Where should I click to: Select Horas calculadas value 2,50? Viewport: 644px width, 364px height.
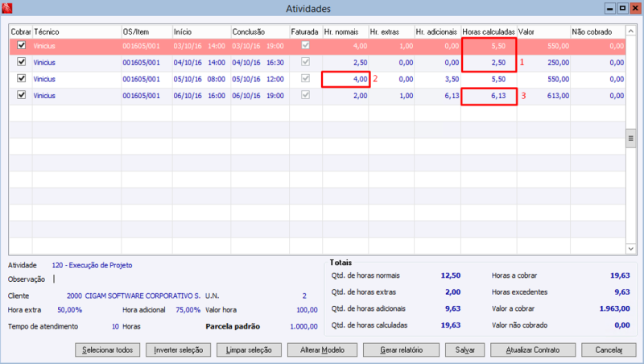click(498, 63)
